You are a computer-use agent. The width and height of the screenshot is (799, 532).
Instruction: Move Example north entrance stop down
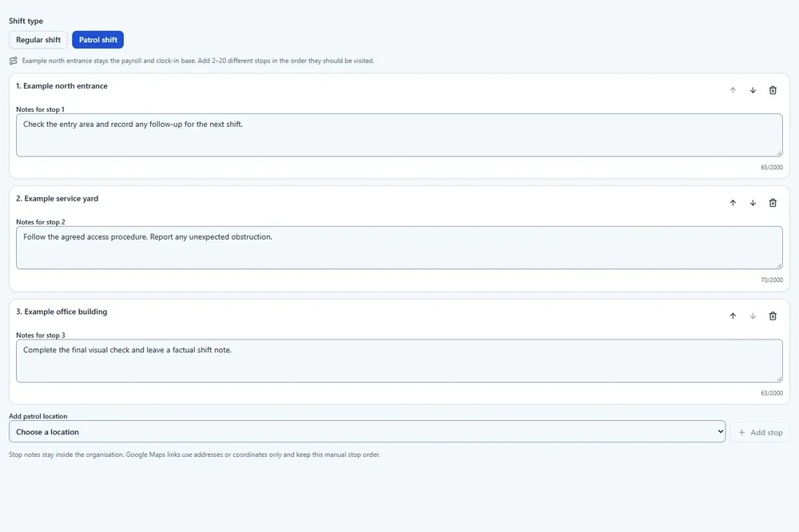(753, 90)
